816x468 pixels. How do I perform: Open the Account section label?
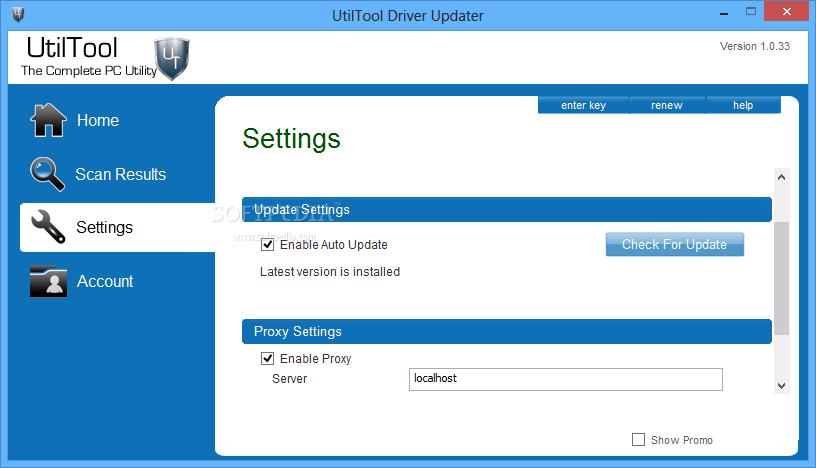[x=105, y=281]
